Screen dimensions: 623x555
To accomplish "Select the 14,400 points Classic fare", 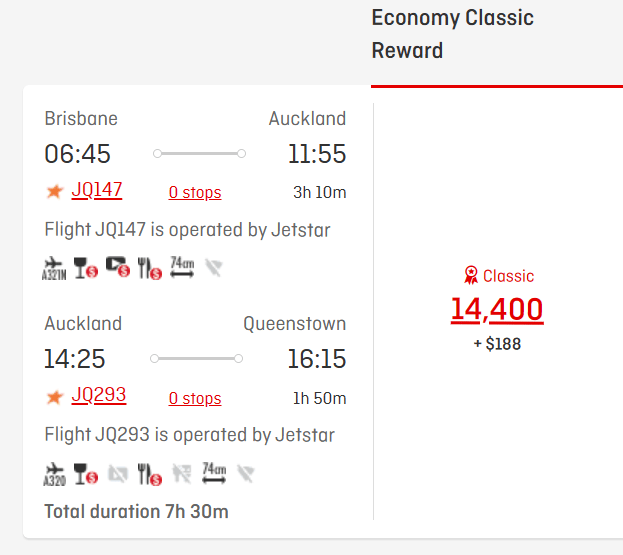I will (x=497, y=310).
